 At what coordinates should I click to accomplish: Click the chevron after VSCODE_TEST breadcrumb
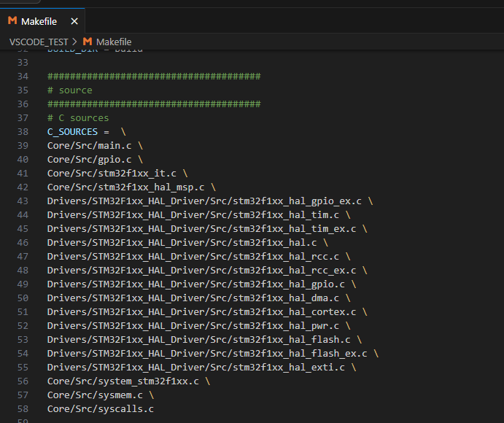tap(75, 42)
